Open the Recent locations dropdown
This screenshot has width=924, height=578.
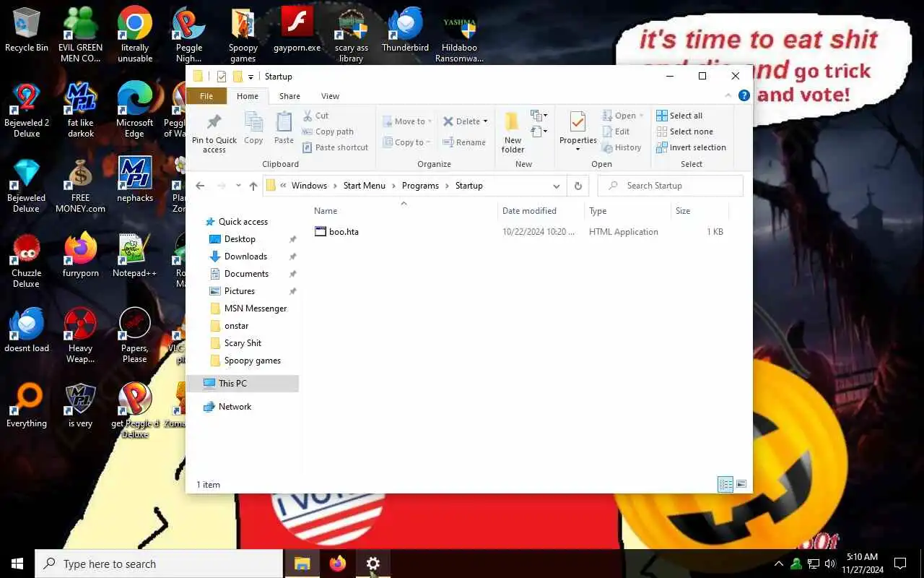pos(238,186)
